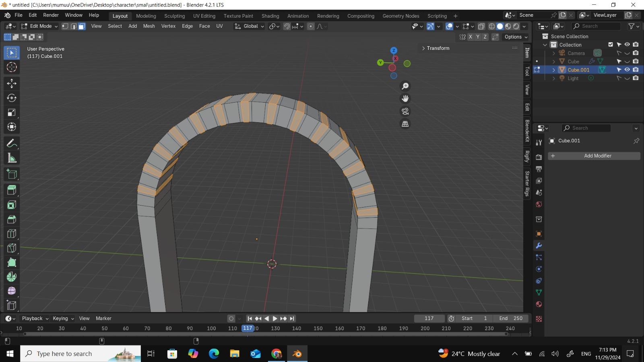Select the Annotate tool
Screen dimensions: 644x362
[12, 144]
